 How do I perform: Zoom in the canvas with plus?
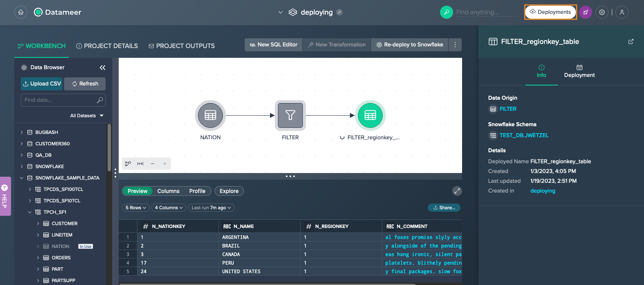coord(165,164)
